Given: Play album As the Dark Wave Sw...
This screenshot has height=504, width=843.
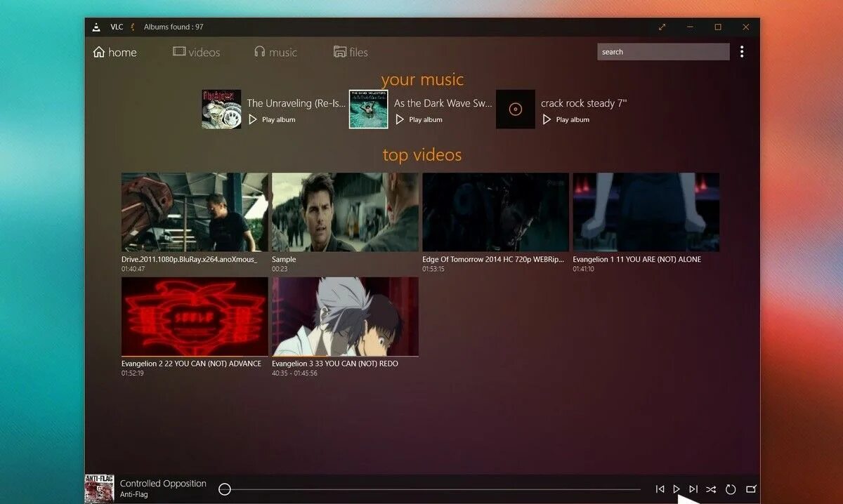Looking at the screenshot, I should pyautogui.click(x=419, y=120).
